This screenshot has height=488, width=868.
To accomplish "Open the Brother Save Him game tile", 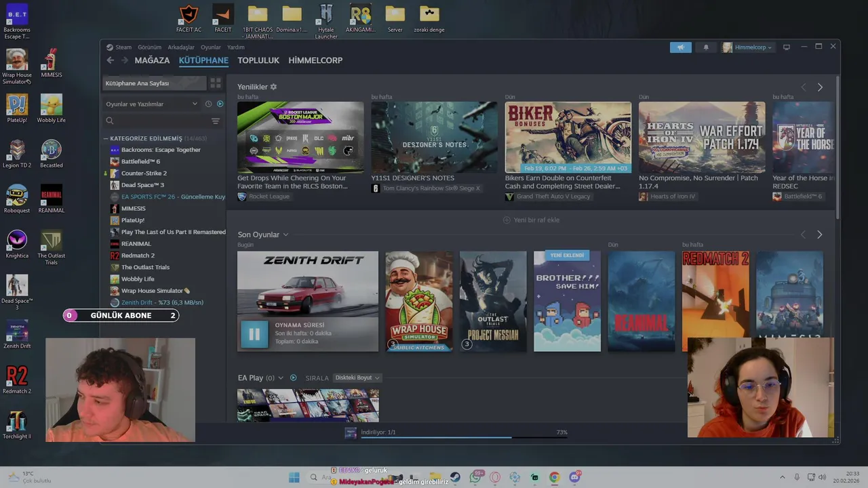I will point(567,302).
